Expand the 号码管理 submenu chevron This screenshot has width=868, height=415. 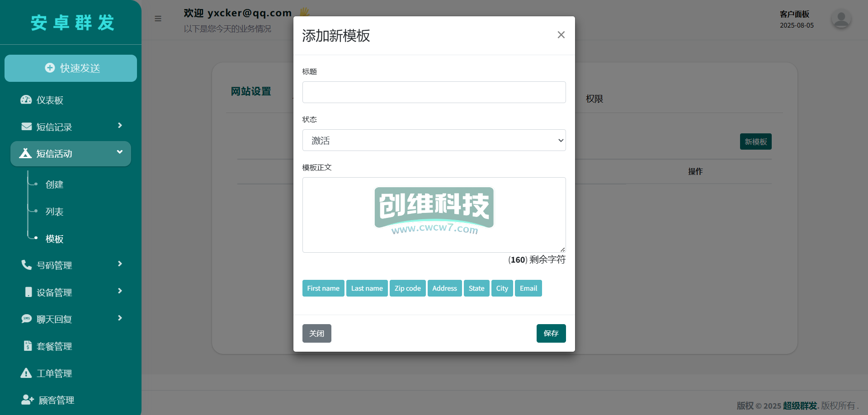click(120, 264)
